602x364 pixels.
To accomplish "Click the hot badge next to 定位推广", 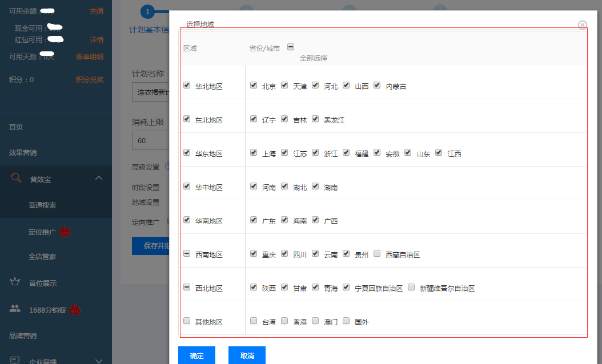I will (x=65, y=232).
